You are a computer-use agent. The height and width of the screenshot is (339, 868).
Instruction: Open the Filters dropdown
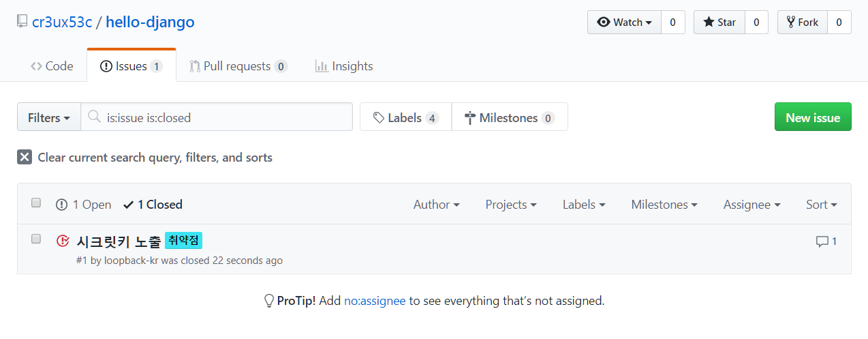click(49, 117)
